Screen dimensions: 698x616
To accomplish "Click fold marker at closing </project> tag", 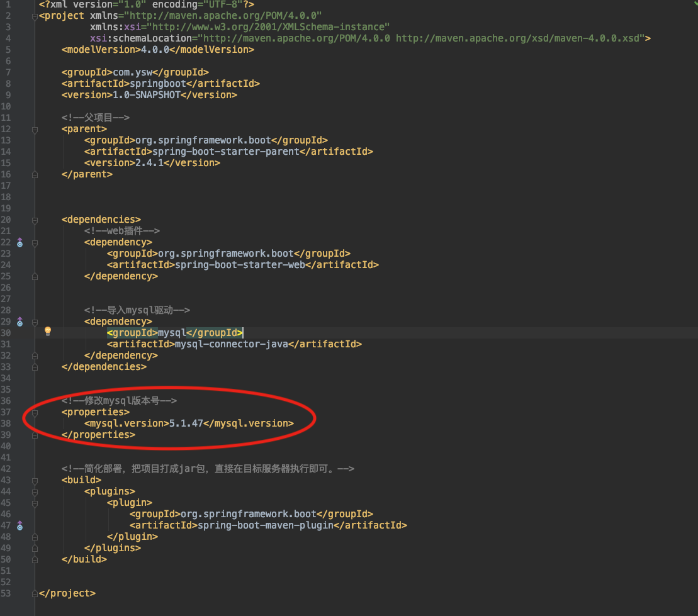I will (x=35, y=594).
